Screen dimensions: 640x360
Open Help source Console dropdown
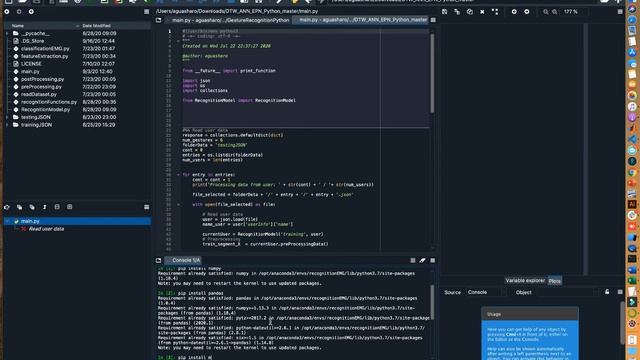(485, 292)
